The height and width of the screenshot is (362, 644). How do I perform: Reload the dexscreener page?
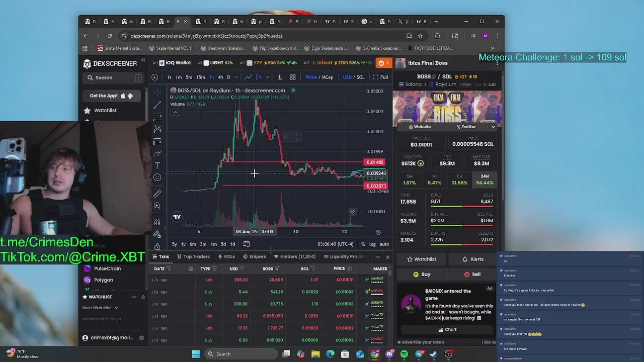[x=110, y=36]
